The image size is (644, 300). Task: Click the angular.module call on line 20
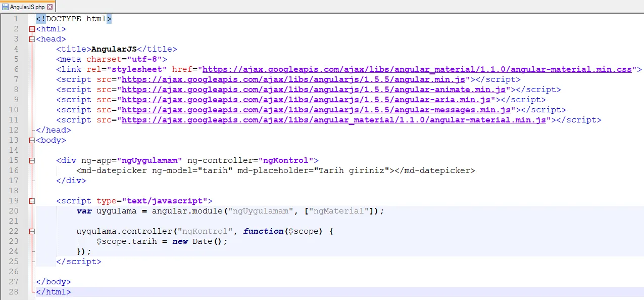[x=187, y=211]
